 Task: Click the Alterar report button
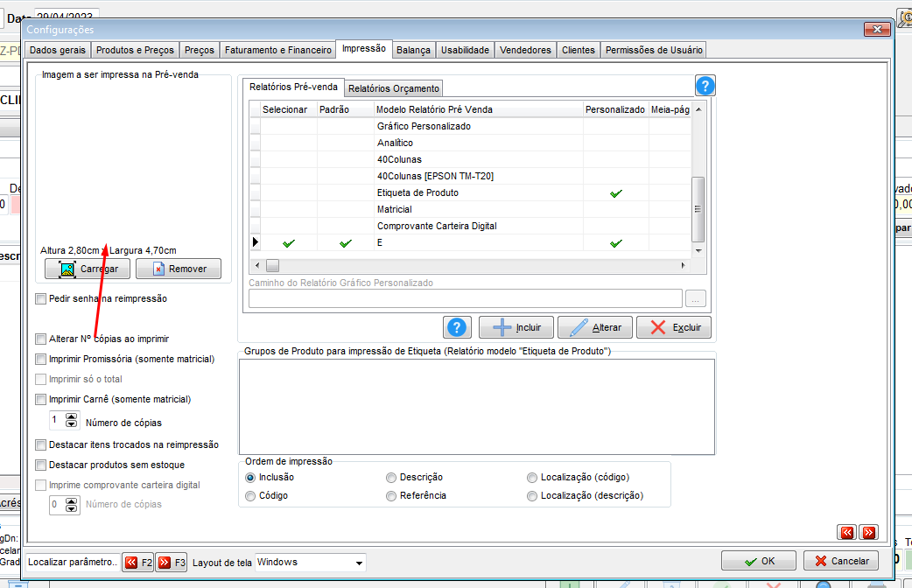595,327
